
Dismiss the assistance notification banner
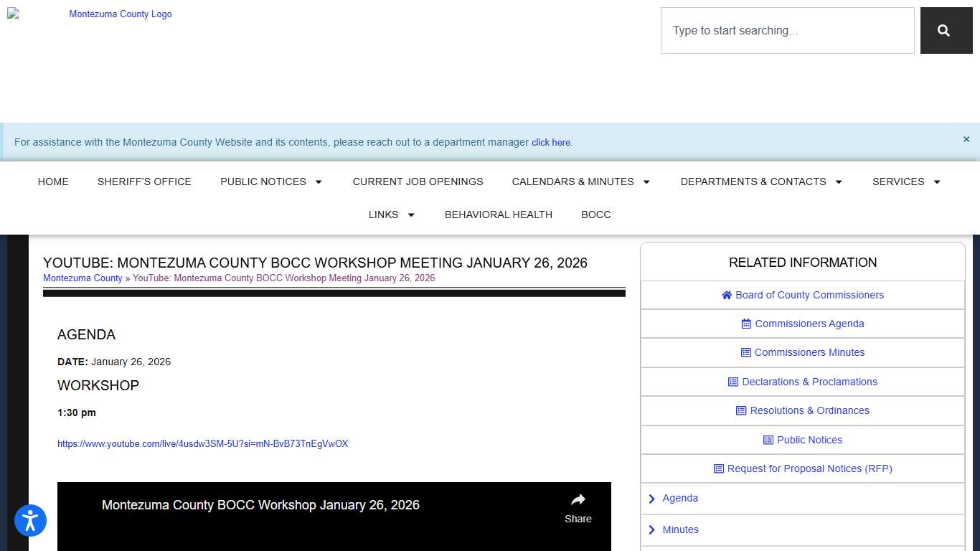click(966, 139)
